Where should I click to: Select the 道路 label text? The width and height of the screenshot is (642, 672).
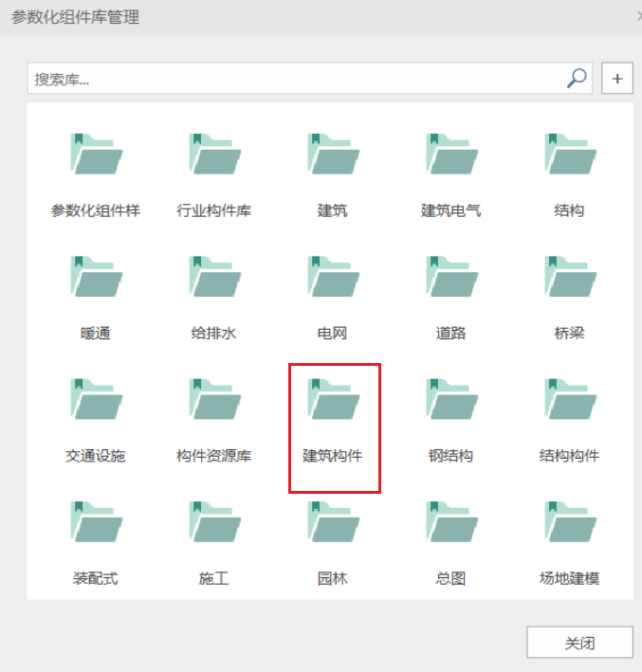(x=450, y=333)
